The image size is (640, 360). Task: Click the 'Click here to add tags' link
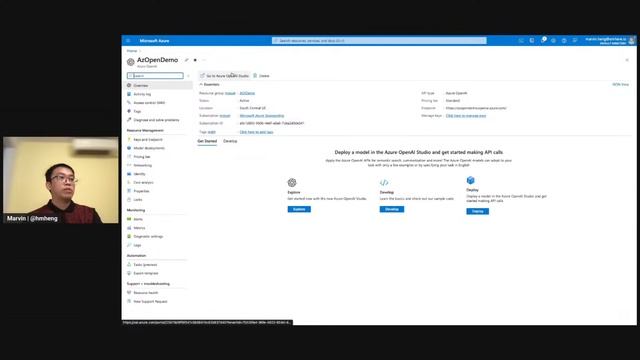click(256, 132)
